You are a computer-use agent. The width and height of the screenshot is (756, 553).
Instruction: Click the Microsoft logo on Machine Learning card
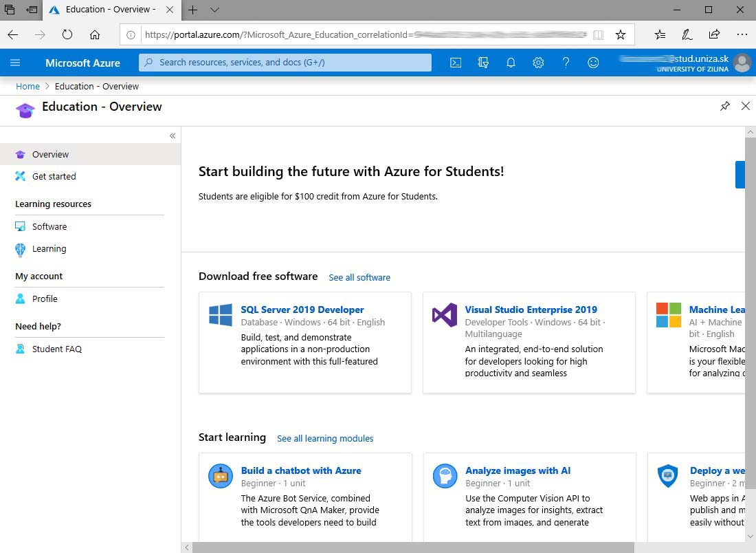(669, 315)
